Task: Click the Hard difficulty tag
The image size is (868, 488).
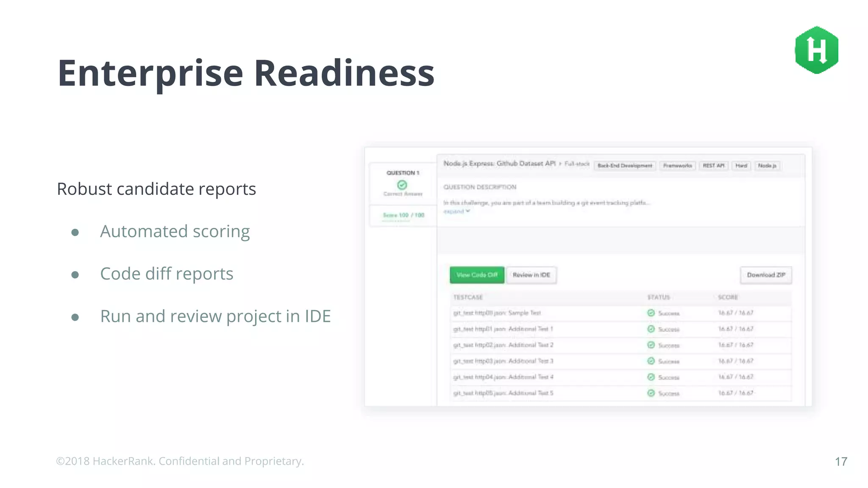Action: [741, 166]
